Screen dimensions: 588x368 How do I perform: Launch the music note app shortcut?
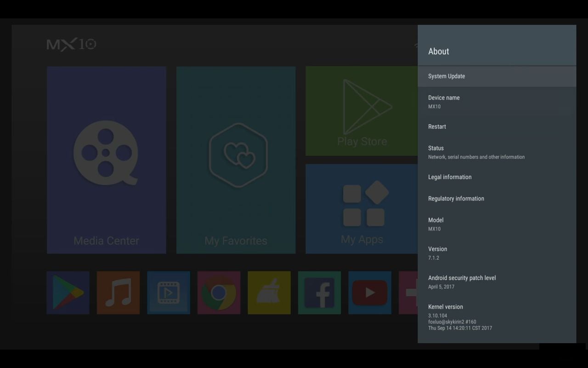point(118,293)
